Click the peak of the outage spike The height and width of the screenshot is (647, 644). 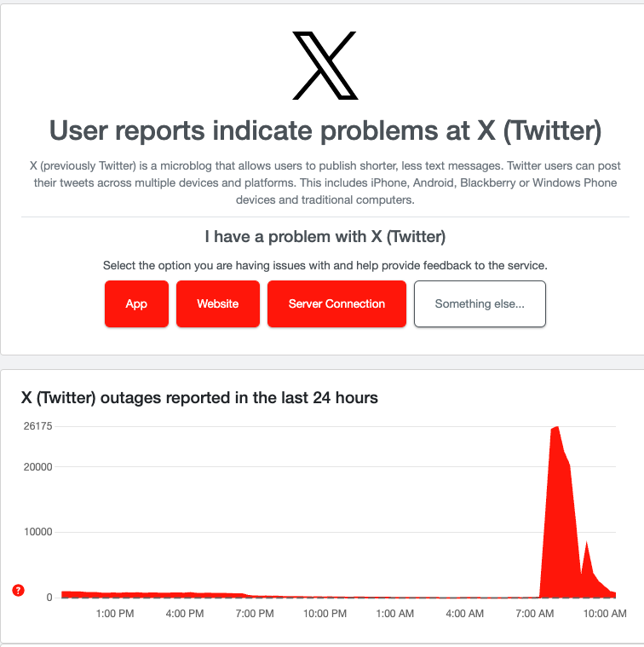tap(557, 427)
